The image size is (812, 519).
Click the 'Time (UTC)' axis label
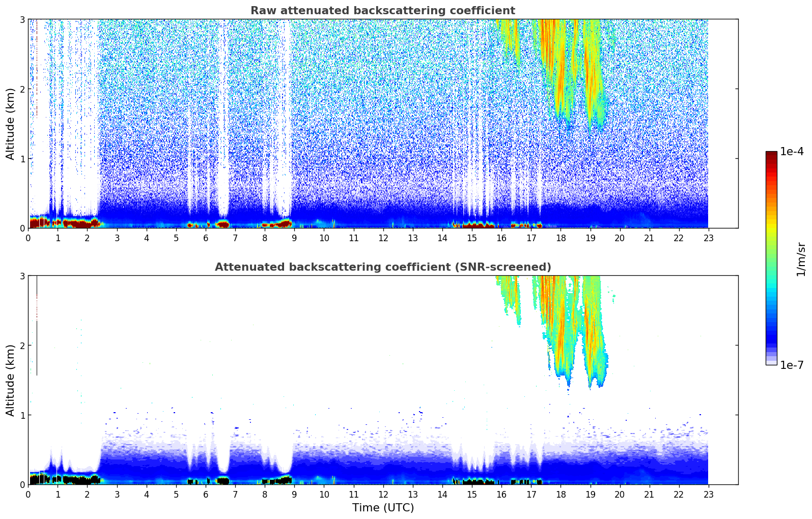[383, 508]
